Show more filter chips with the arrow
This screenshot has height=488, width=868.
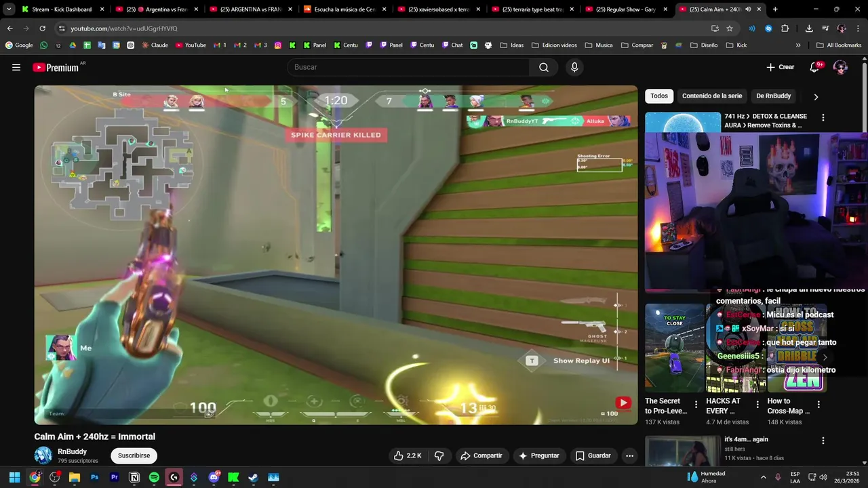(816, 96)
